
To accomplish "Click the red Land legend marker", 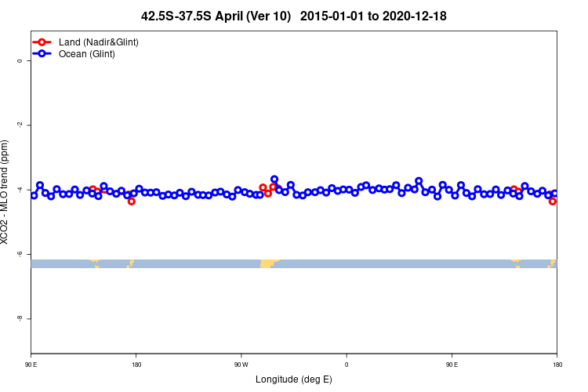I will click(42, 42).
